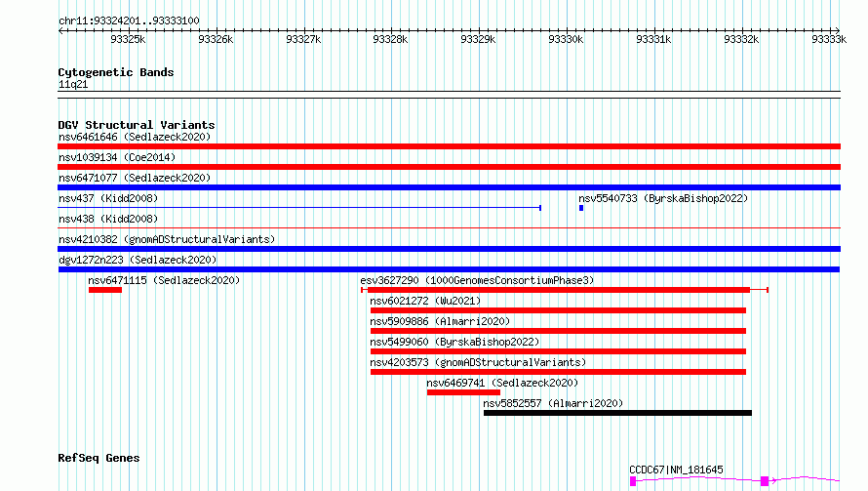This screenshot has height=491, width=868.
Task: Click the chr11:93324201..93333100 coordinate text
Action: coord(129,21)
